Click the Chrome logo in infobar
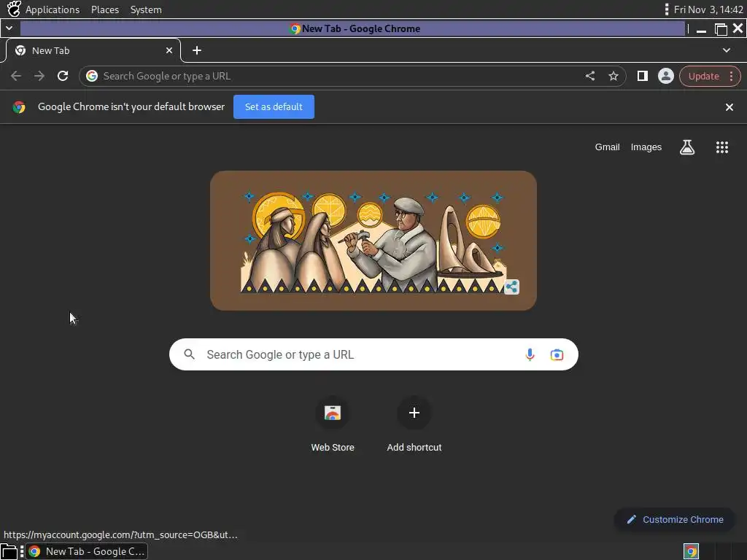This screenshot has width=747, height=560. pyautogui.click(x=19, y=107)
